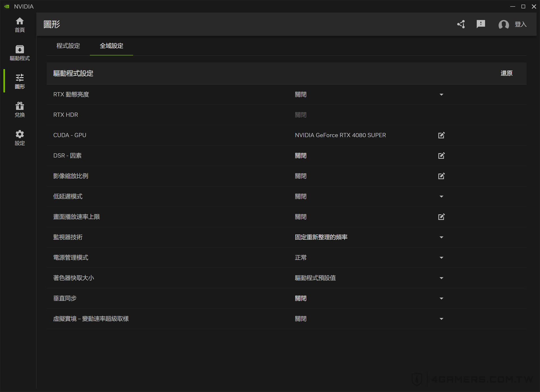Image resolution: width=540 pixels, height=392 pixels.
Task: Switch to the 全域設定 tab
Action: tap(111, 46)
